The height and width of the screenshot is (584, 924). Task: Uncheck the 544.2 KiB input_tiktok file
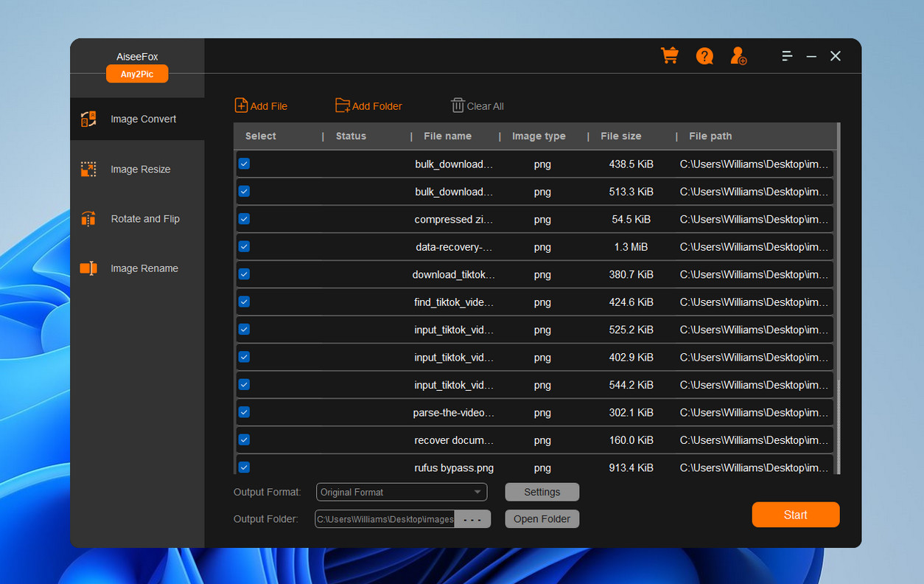tap(244, 384)
